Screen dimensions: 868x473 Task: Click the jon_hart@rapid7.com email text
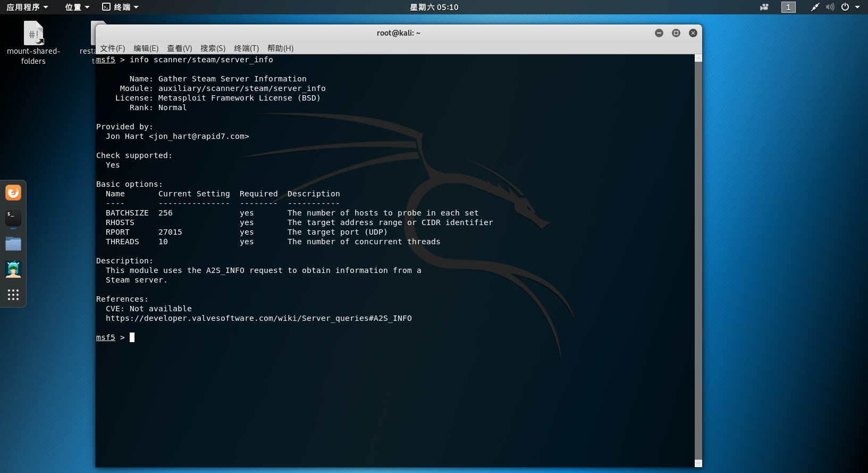coord(199,136)
